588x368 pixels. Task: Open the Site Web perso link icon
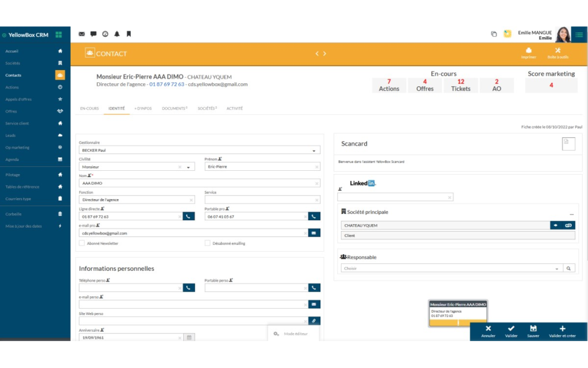tap(314, 321)
